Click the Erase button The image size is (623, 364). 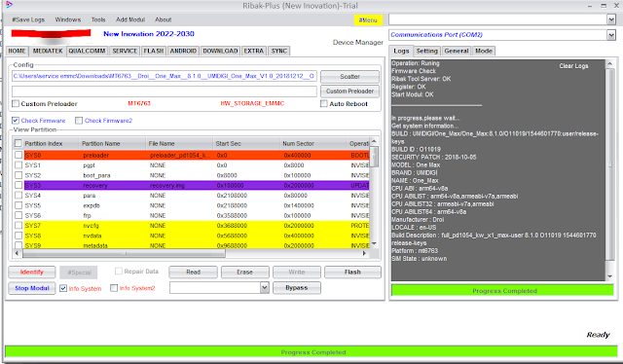point(244,272)
